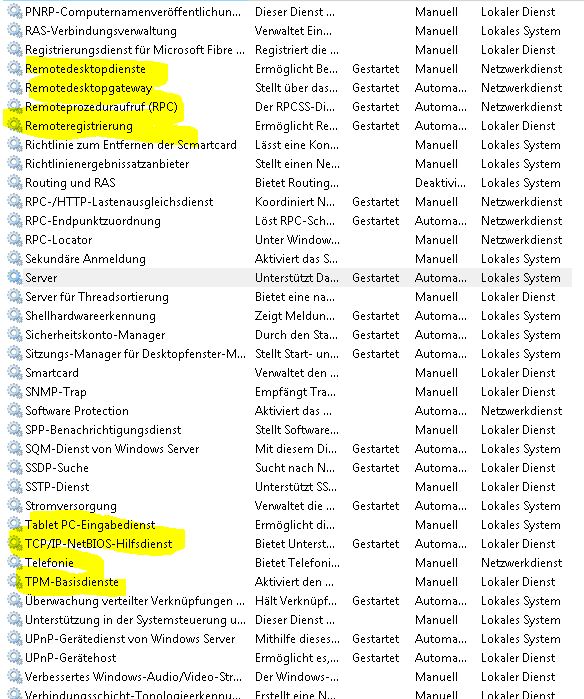Click the gear icon beside TPM-Basisdienste
The width and height of the screenshot is (584, 699).
tap(14, 582)
